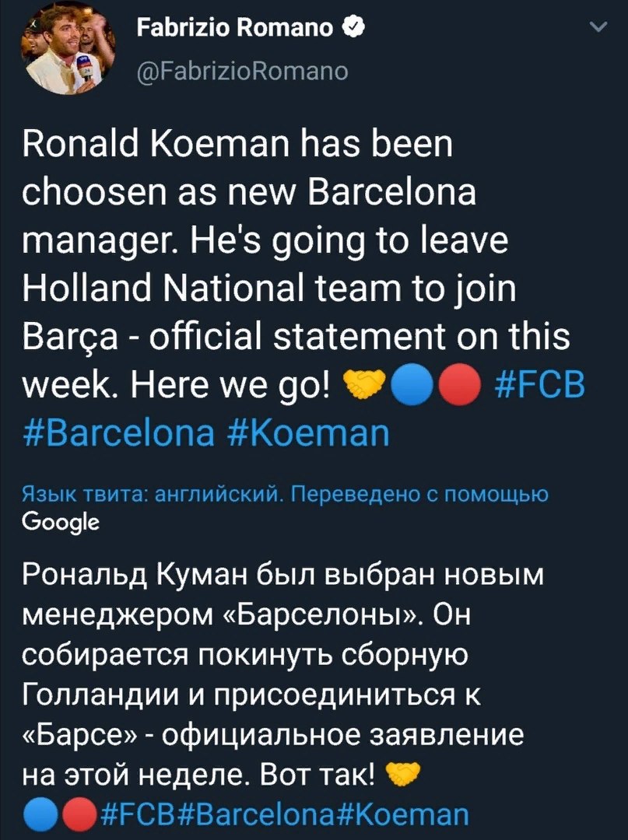Click red circle emoji in English tweet

458,387
